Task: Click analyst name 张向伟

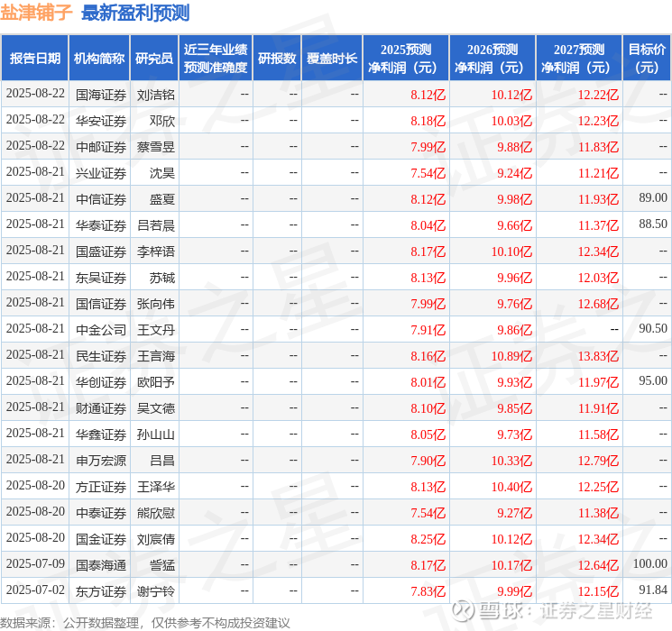Action: 156,304
